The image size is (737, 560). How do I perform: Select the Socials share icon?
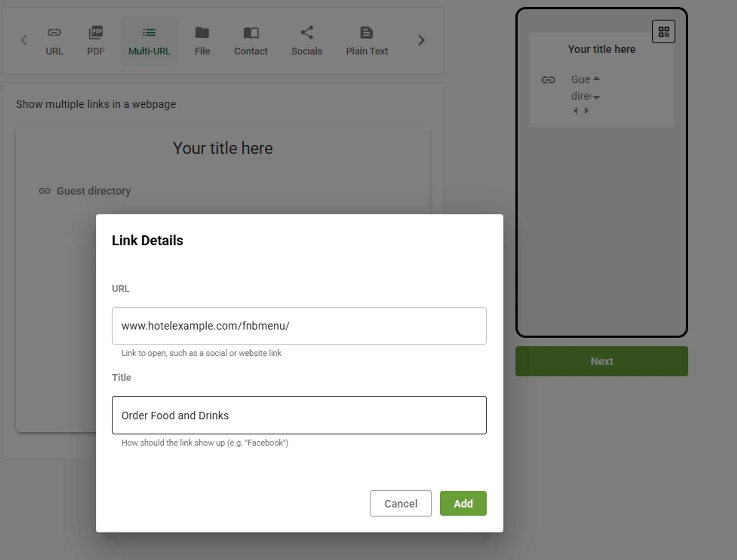pyautogui.click(x=307, y=33)
